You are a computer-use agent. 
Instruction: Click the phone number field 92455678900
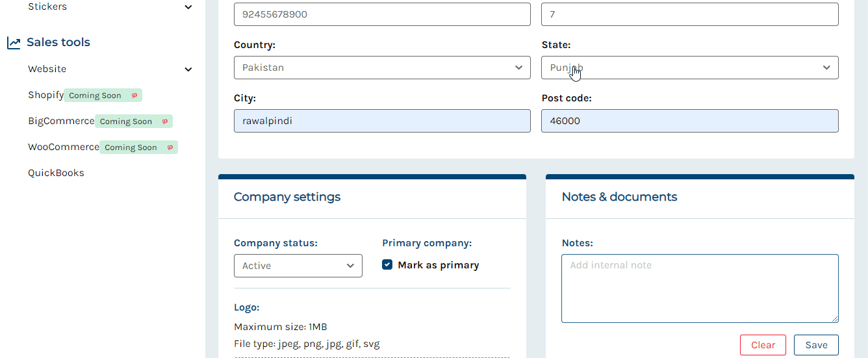coord(382,14)
